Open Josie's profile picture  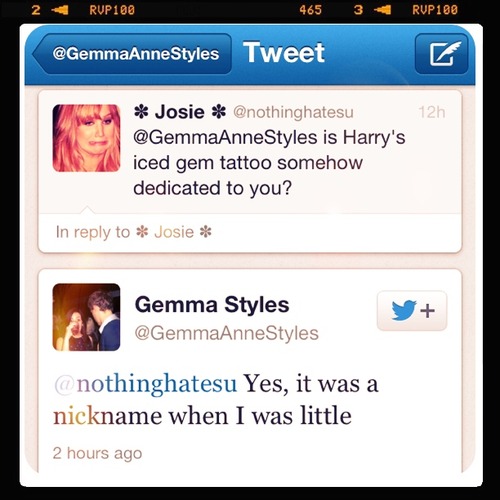pos(86,138)
